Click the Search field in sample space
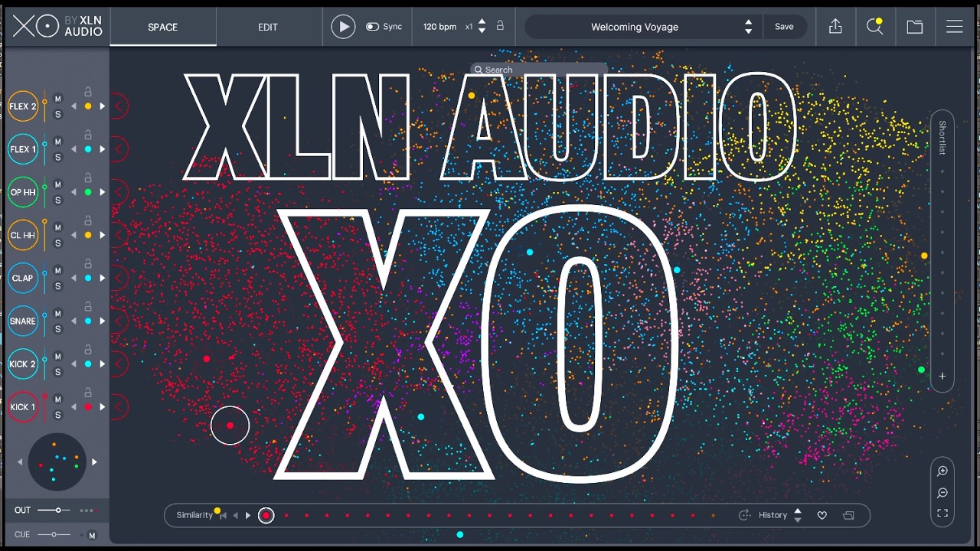This screenshot has height=551, width=980. (539, 70)
